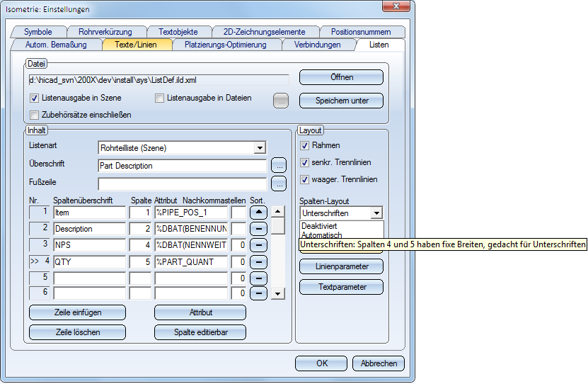Select Deaktiviert from the Spalten-Layout list
This screenshot has width=588, height=384.
[x=318, y=225]
